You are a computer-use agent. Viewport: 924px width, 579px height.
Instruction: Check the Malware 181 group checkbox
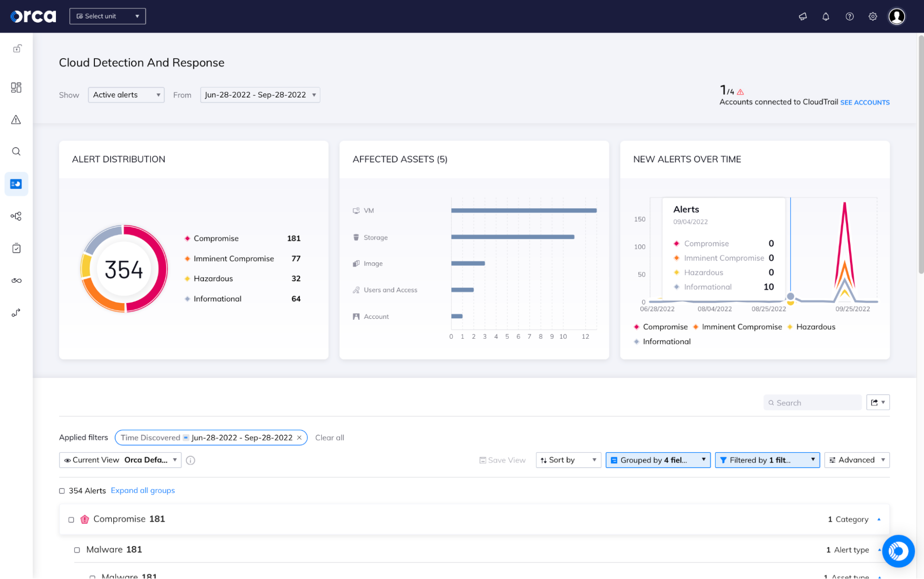coord(77,549)
